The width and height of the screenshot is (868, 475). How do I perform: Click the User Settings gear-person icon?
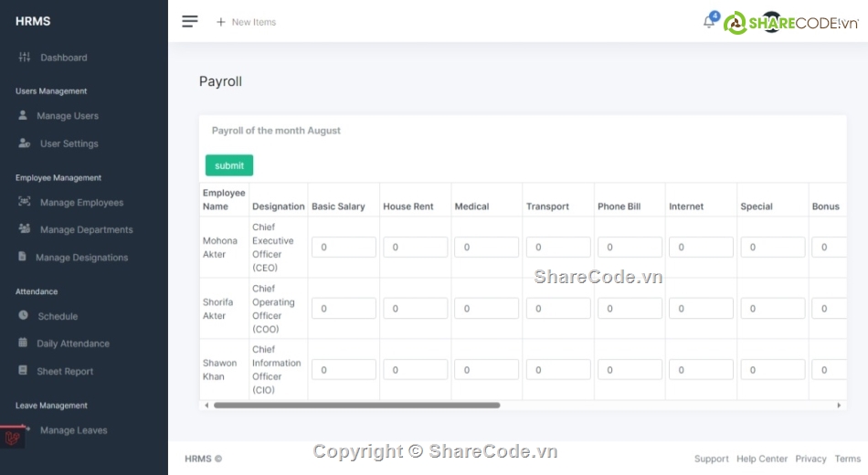pyautogui.click(x=24, y=143)
